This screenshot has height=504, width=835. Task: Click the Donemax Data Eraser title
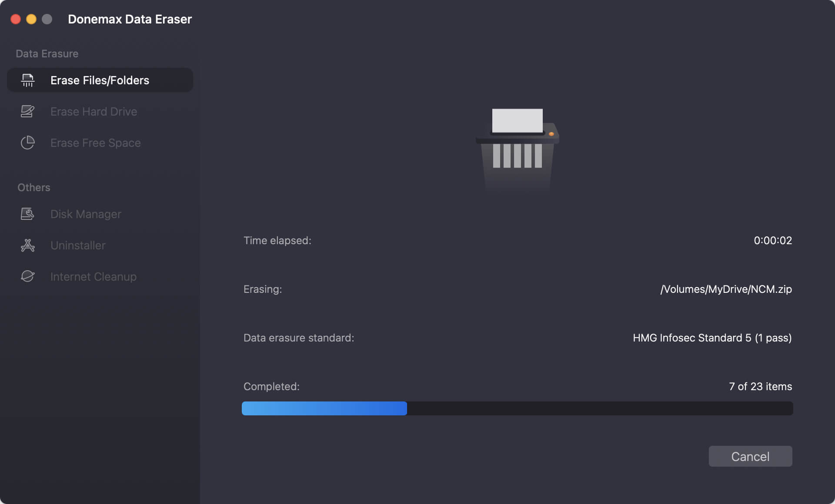(130, 19)
